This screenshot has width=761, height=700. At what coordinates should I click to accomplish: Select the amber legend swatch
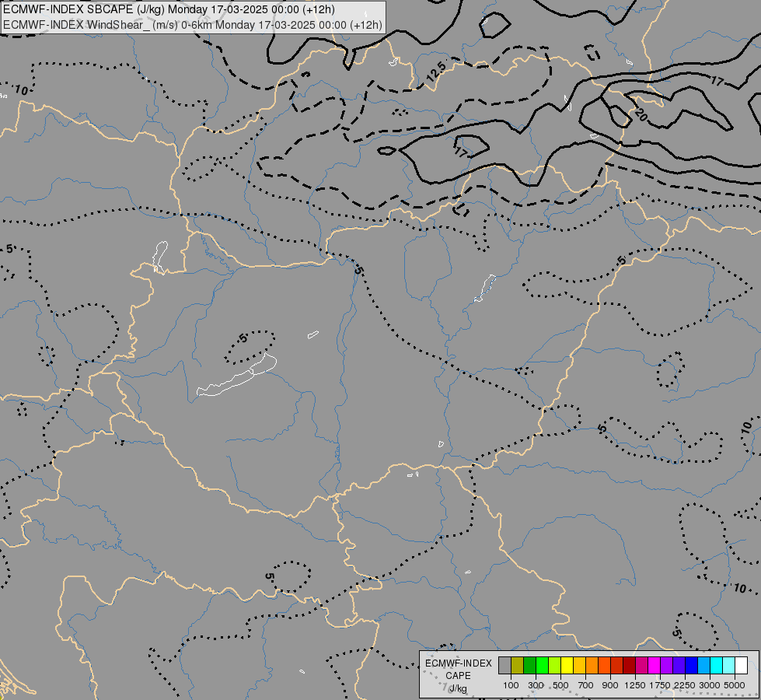click(x=579, y=666)
